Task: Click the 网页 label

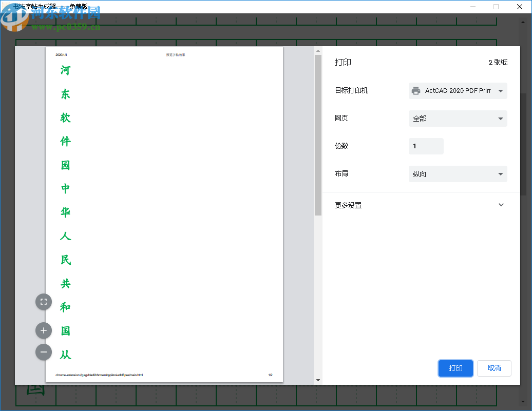Action: point(341,118)
